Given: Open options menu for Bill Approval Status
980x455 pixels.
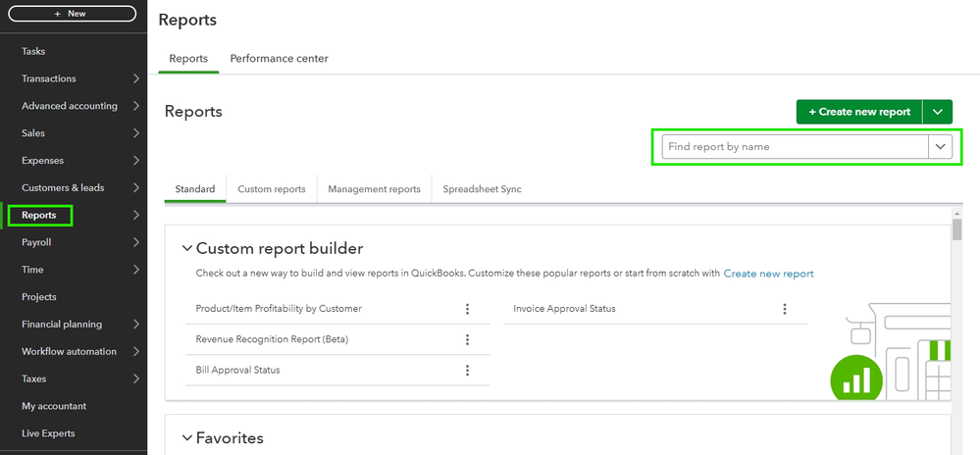Looking at the screenshot, I should [x=467, y=370].
